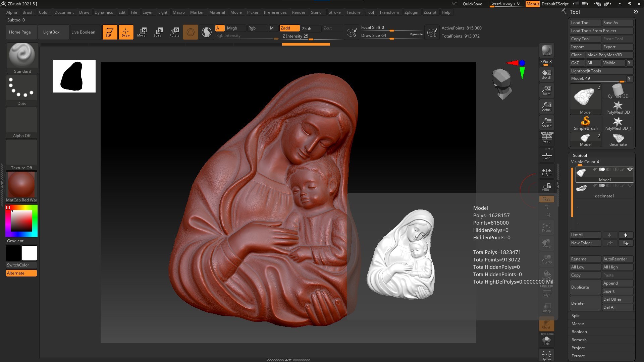Open the Material menu
Image resolution: width=644 pixels, height=362 pixels.
point(217,12)
